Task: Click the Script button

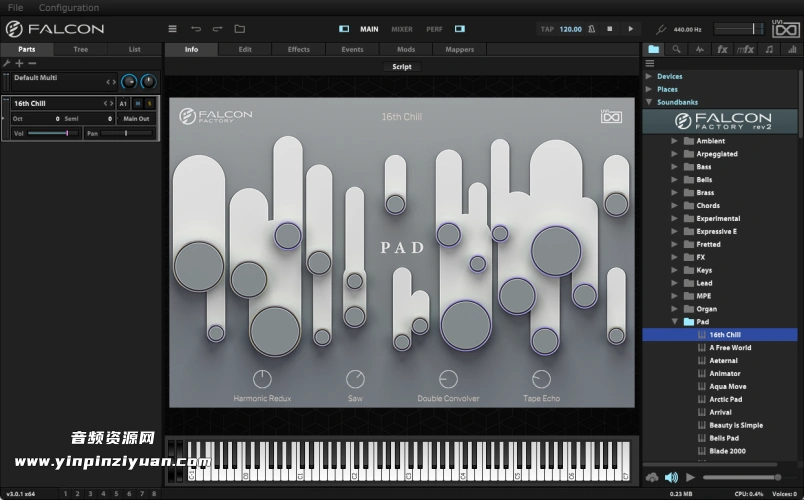Action: click(402, 67)
